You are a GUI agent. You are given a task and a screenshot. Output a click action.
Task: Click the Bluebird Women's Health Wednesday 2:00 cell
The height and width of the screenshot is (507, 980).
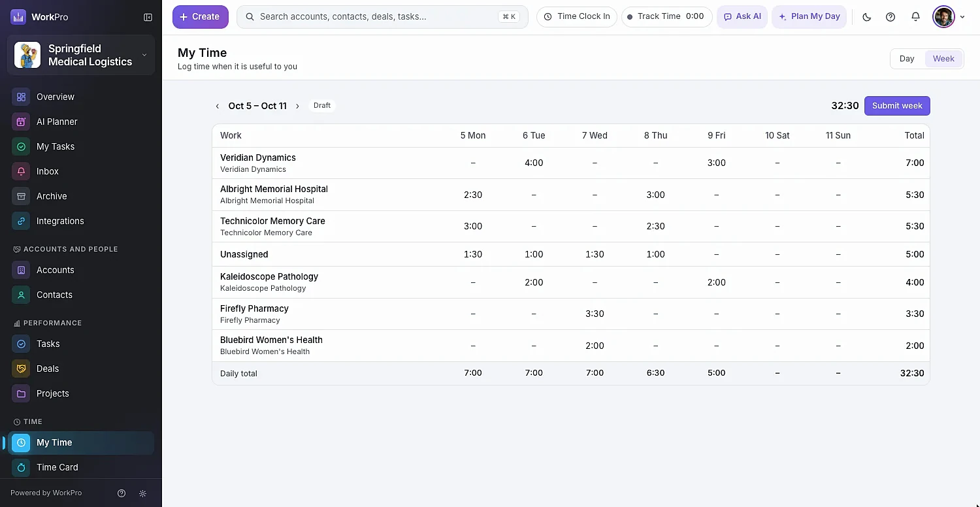tap(595, 346)
